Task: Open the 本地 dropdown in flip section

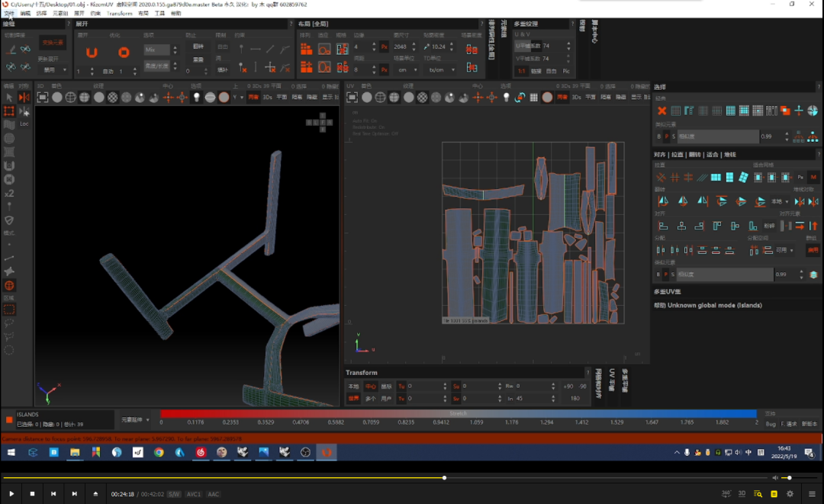Action: [x=780, y=201]
